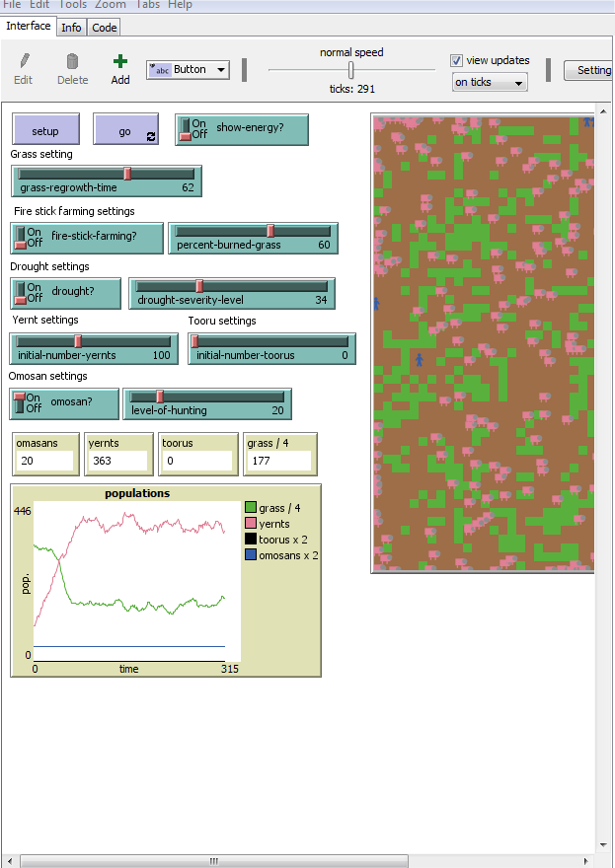This screenshot has width=615, height=868.
Task: Click the 'Fire stick farming settings' label
Action: [x=74, y=211]
